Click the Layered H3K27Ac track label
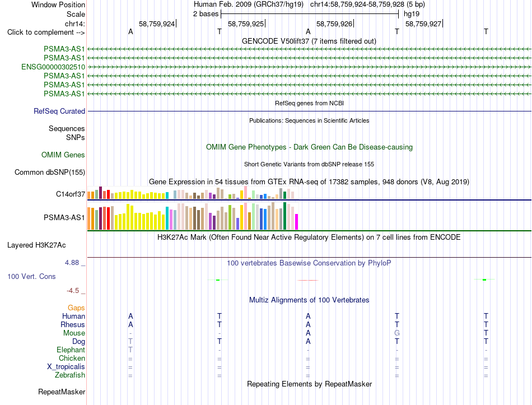Screen dimensions: 532x405 click(36, 245)
